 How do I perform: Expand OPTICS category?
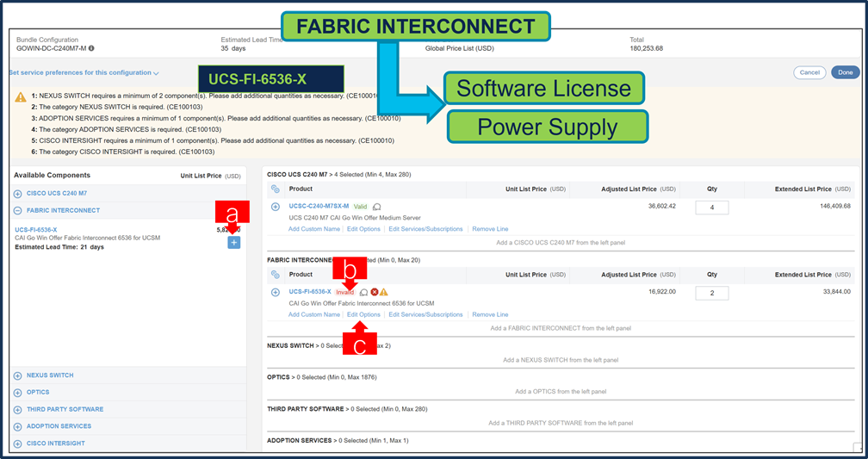(x=18, y=393)
